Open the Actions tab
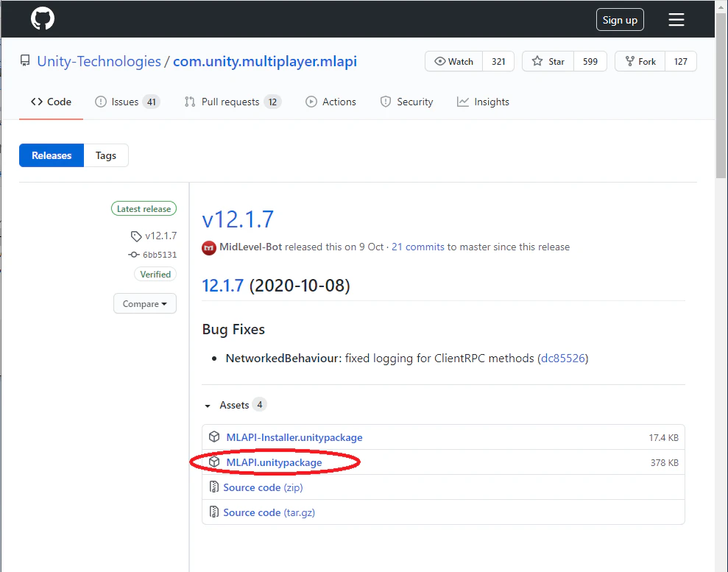This screenshot has width=728, height=572. (x=331, y=102)
